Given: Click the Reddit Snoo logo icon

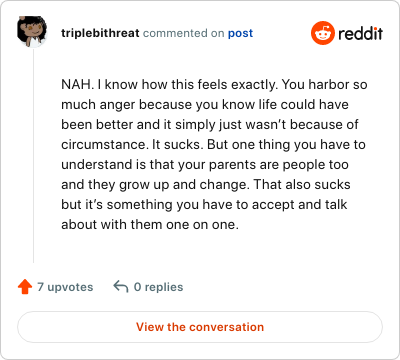Looking at the screenshot, I should [323, 33].
